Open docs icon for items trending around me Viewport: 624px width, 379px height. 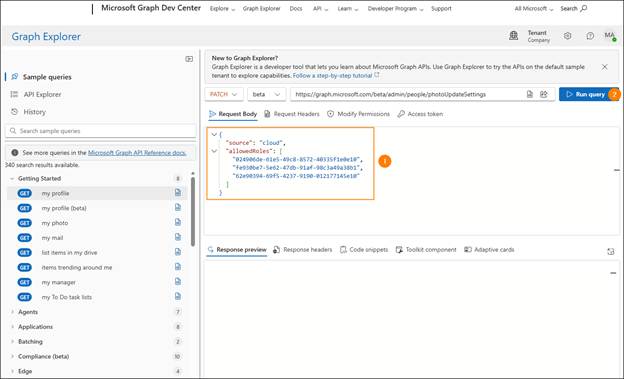(x=178, y=267)
